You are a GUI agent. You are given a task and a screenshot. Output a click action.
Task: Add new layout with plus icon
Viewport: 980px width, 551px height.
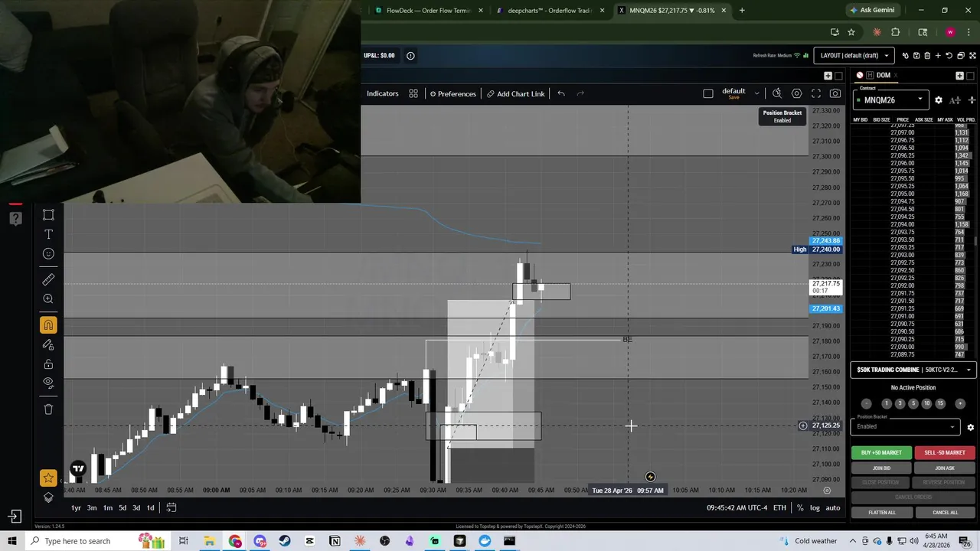pyautogui.click(x=938, y=56)
